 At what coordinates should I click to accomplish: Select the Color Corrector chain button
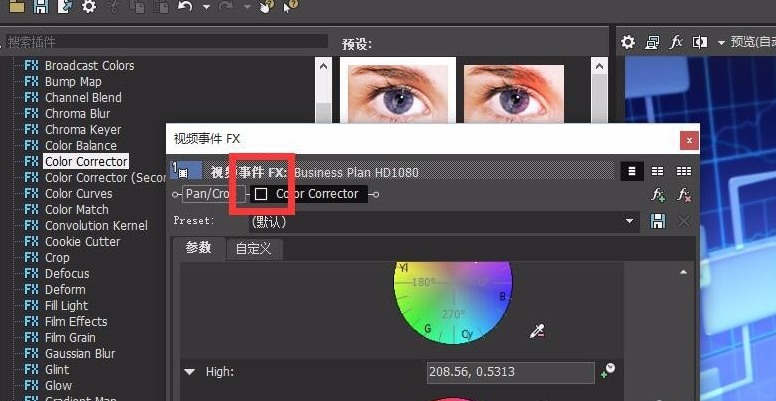(x=309, y=194)
